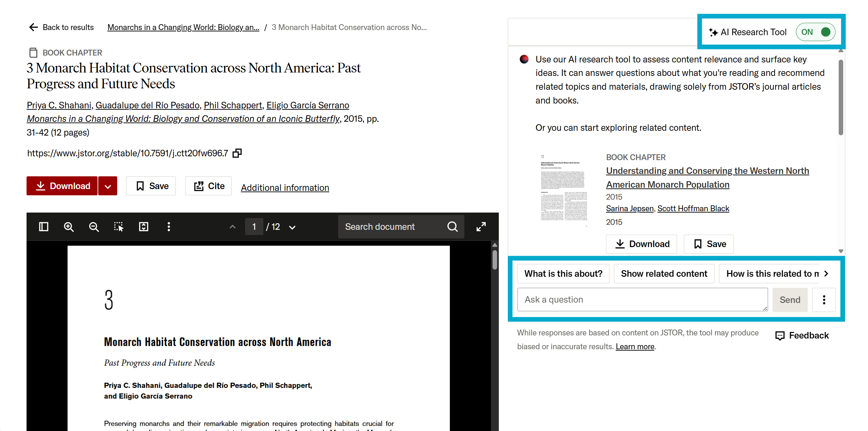868x431 pixels.
Task: Click the book chapter icon
Action: [x=33, y=52]
